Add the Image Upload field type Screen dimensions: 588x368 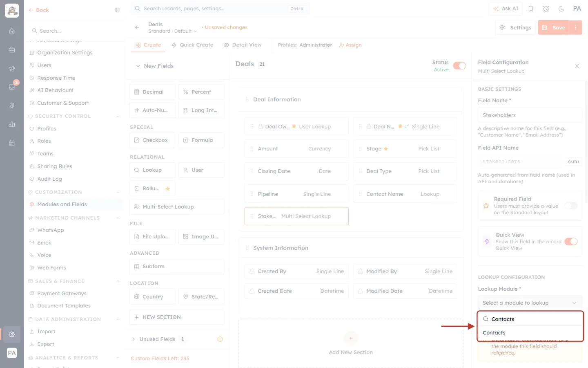coord(201,237)
